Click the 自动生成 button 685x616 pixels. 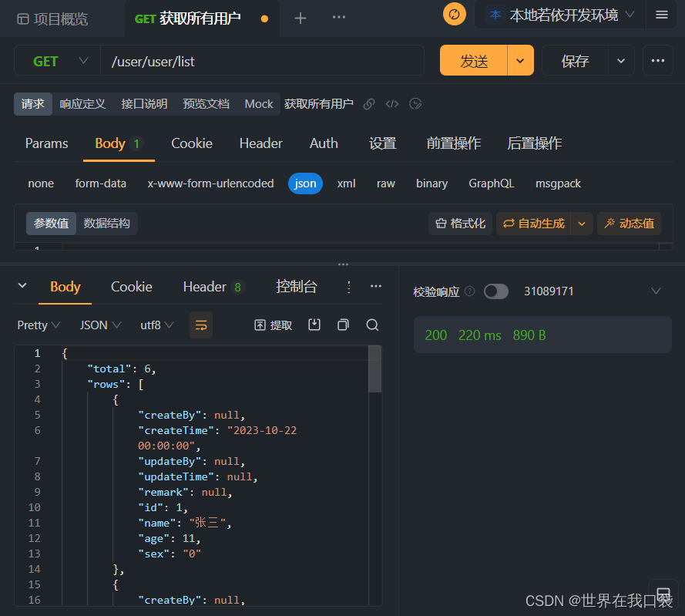(533, 224)
